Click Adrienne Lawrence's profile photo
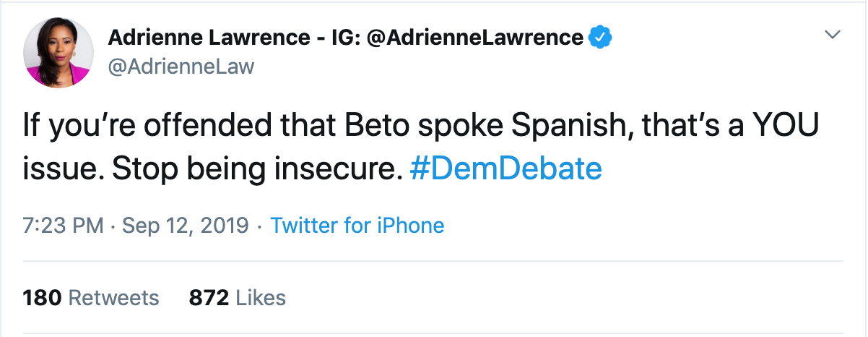The image size is (868, 337). coord(58,53)
